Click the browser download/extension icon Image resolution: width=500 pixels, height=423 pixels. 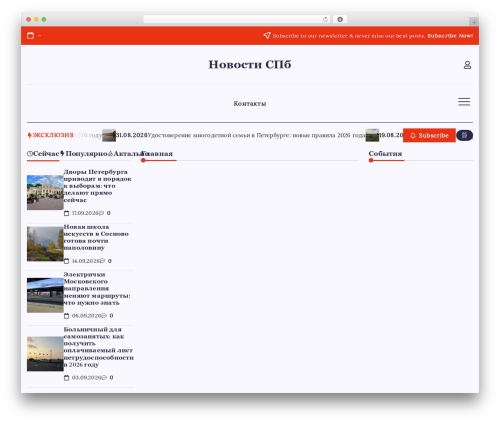pyautogui.click(x=340, y=19)
